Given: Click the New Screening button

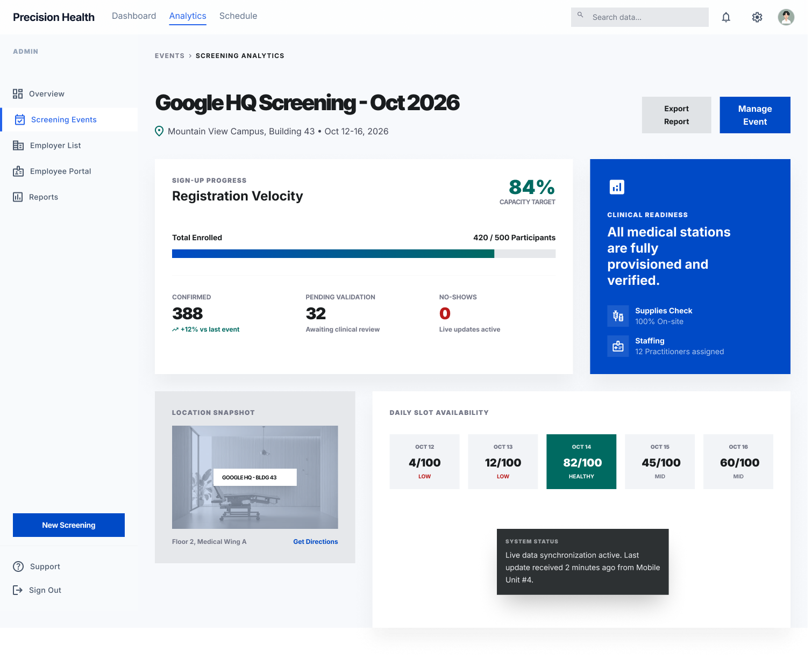Looking at the screenshot, I should tap(69, 525).
